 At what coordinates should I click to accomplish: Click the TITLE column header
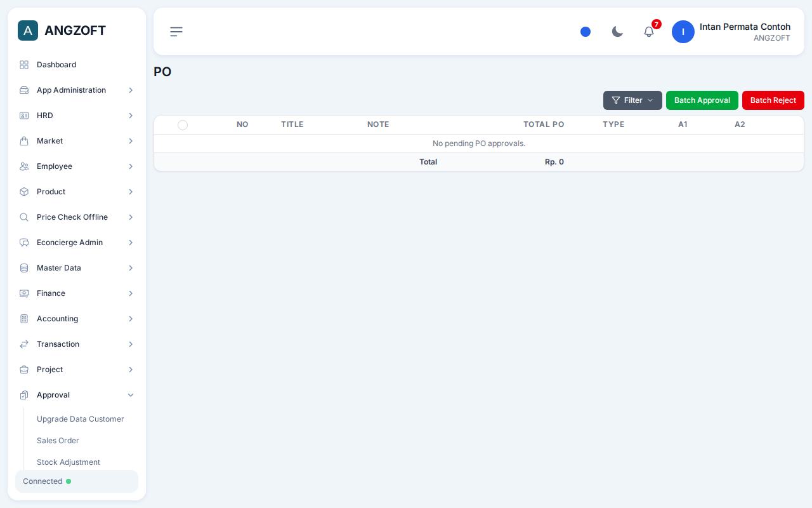tap(292, 124)
